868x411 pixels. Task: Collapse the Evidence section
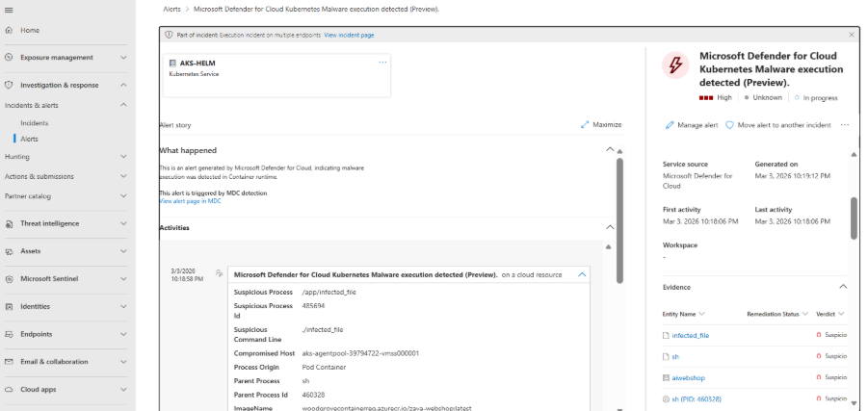tap(843, 287)
